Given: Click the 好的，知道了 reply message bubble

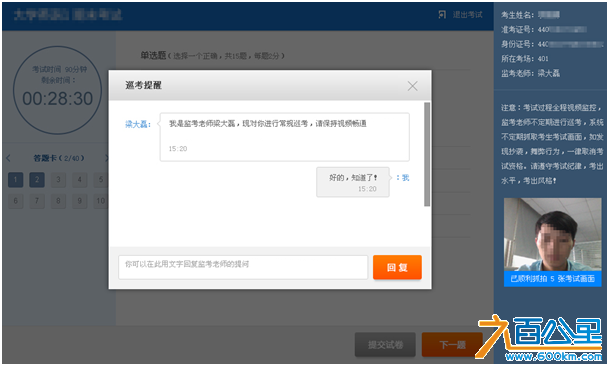Looking at the screenshot, I should pyautogui.click(x=353, y=182).
